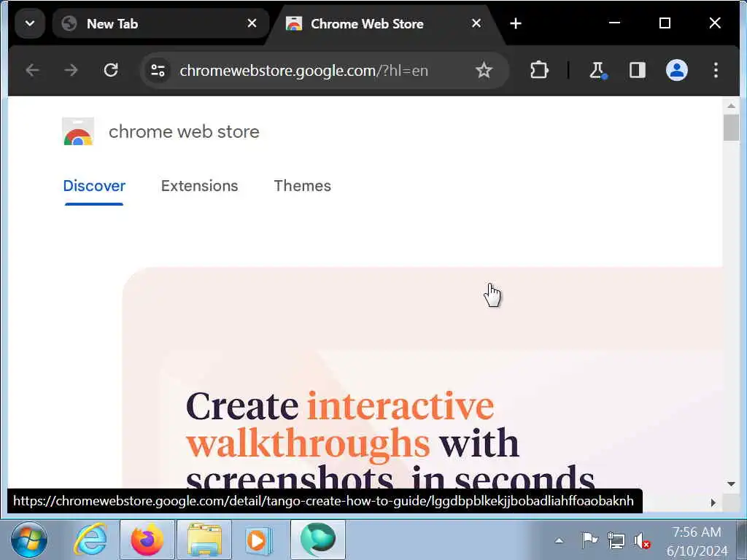Click the horizontal scrollbar right arrow
The image size is (747, 560).
point(713,503)
